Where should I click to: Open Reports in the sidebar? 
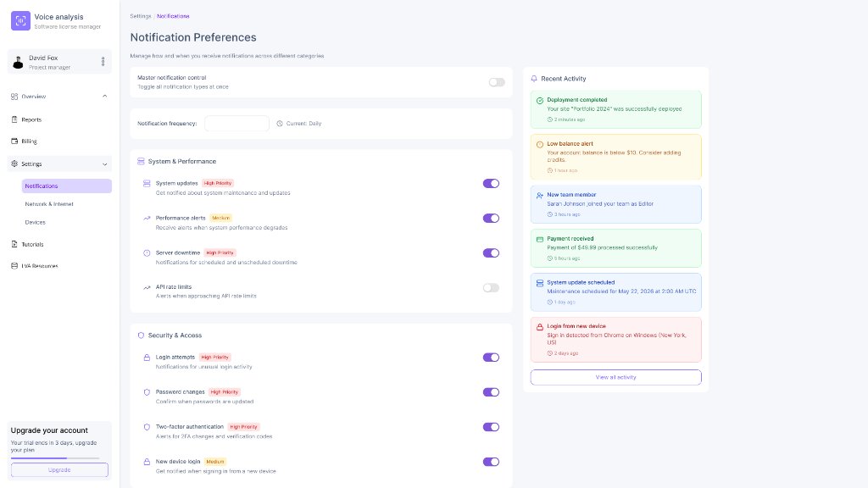(60, 119)
